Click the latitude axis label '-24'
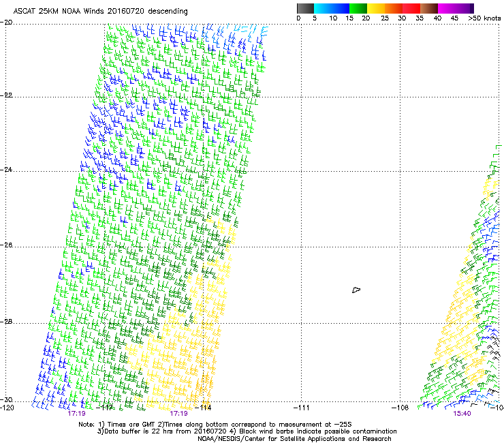 click(6, 170)
